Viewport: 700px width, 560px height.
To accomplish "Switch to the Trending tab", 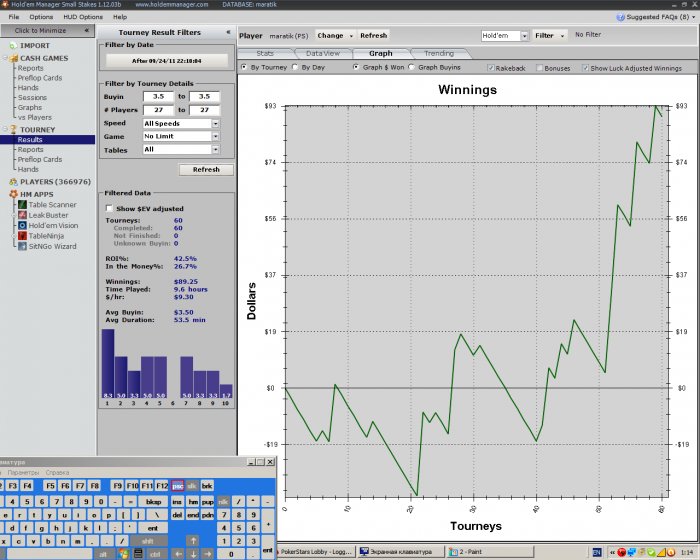I will point(438,53).
